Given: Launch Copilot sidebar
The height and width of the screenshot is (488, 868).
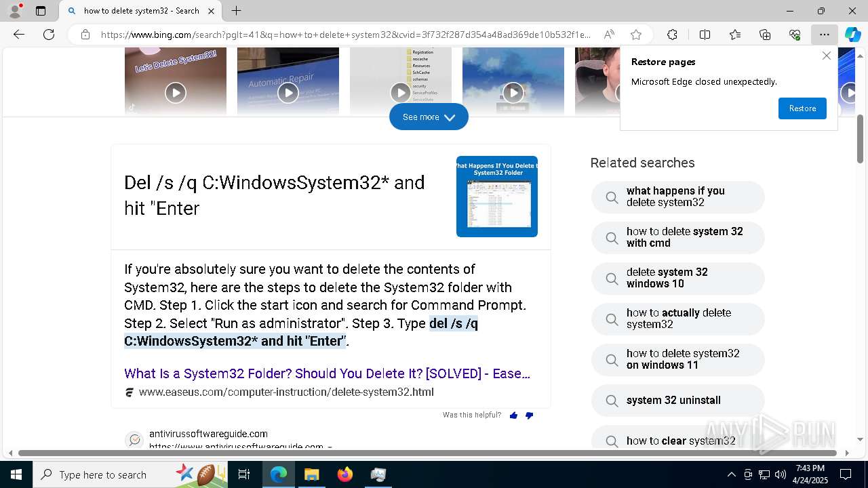Looking at the screenshot, I should click(852, 35).
